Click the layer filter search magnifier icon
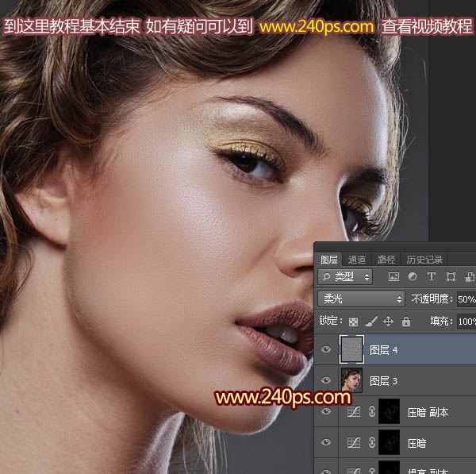 click(326, 277)
